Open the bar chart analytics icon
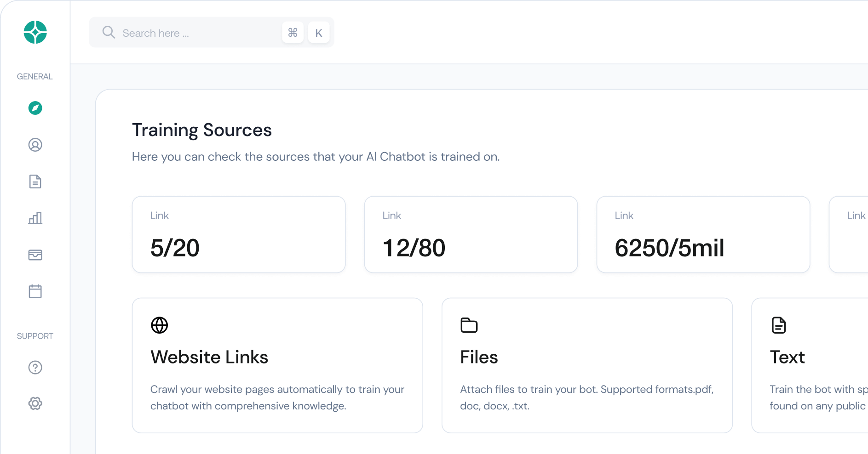Viewport: 868px width, 454px height. (35, 218)
